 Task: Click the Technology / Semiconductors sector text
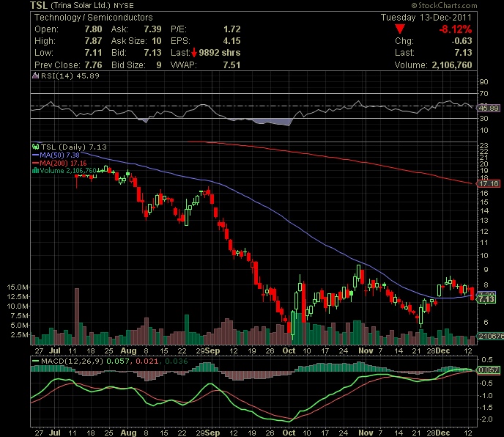94,18
